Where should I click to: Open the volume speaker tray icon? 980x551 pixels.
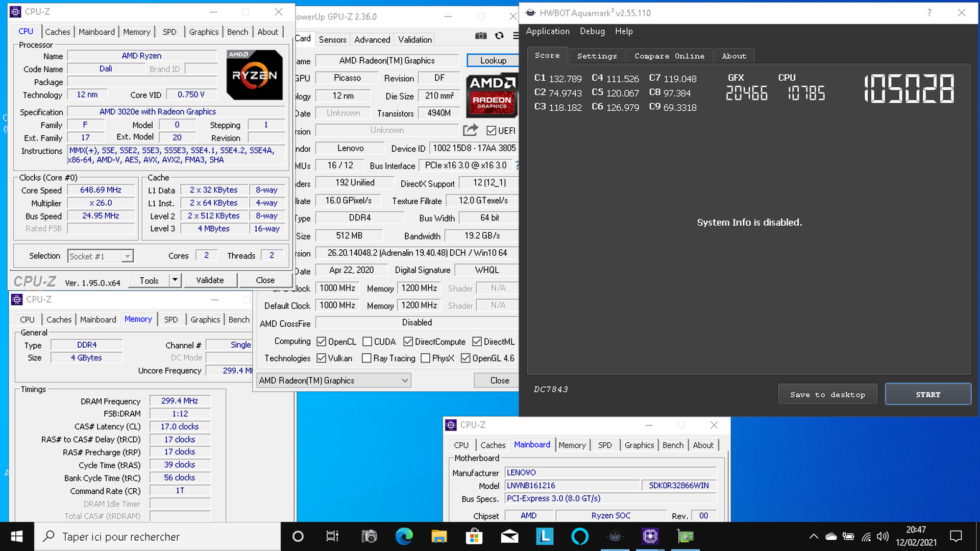(x=883, y=536)
